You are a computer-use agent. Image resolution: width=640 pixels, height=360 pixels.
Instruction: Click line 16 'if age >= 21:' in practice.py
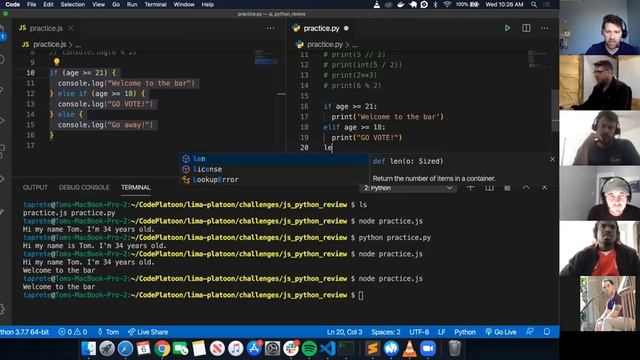point(350,106)
